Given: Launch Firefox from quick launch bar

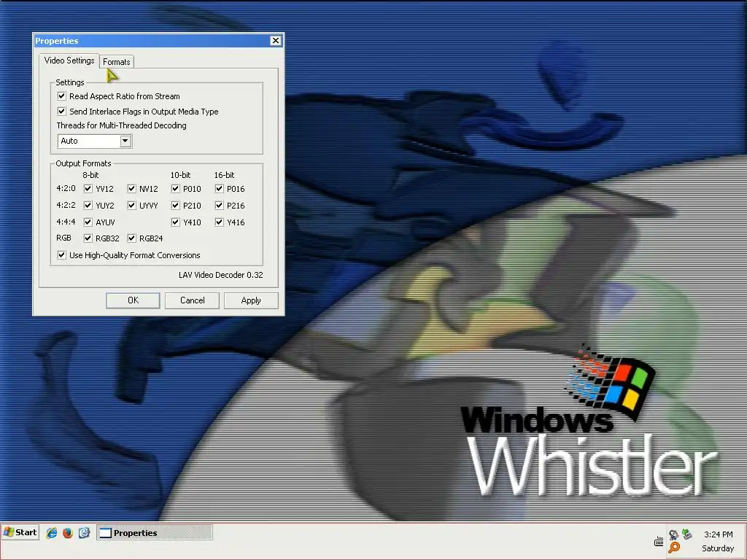Looking at the screenshot, I should [x=68, y=533].
